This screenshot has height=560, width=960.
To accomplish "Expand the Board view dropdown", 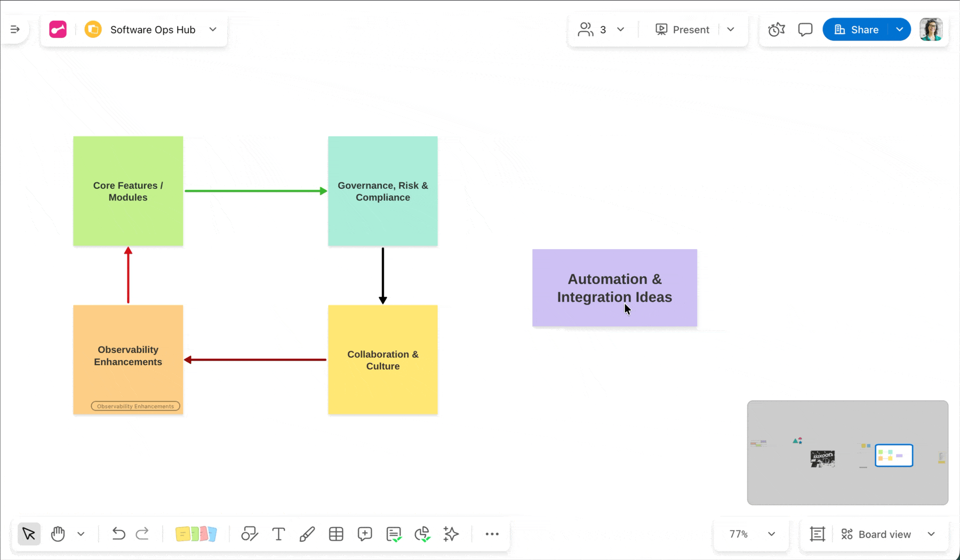I will pos(931,534).
